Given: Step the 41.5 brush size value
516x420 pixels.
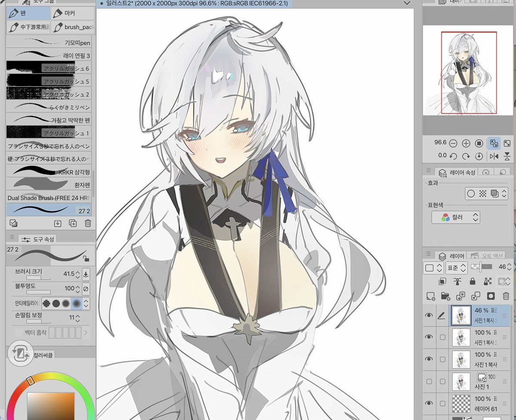Looking at the screenshot, I should 77,274.
